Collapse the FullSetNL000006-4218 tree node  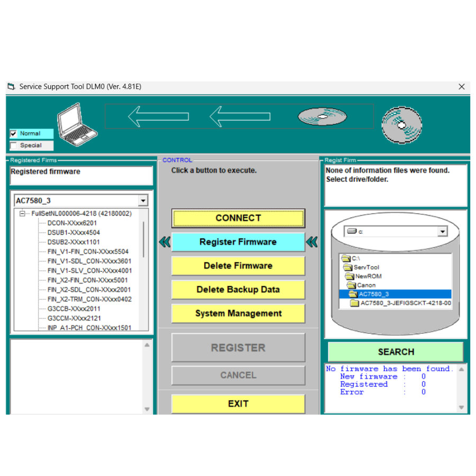22,214
